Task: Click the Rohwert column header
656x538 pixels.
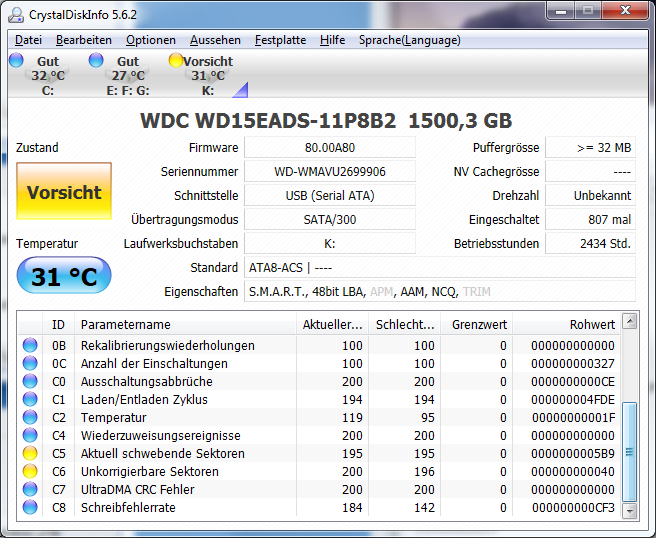Action: point(566,324)
